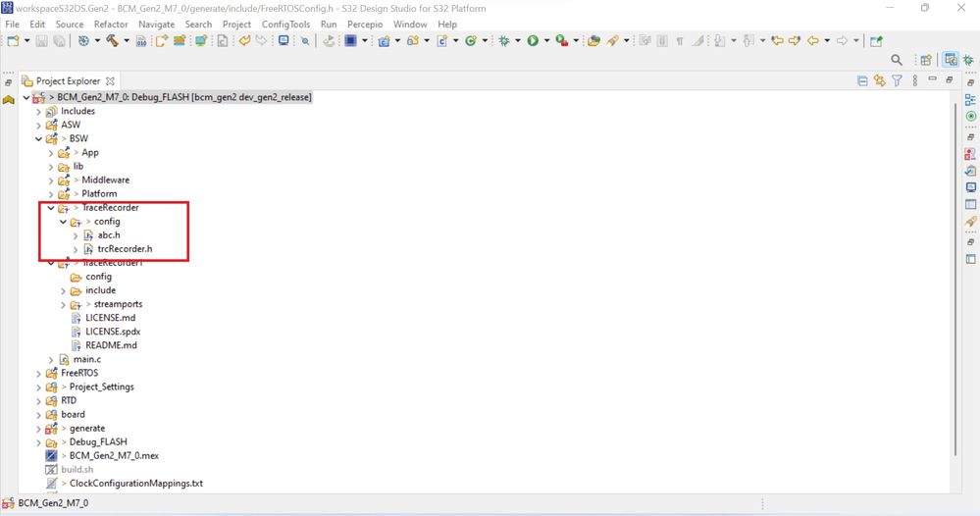This screenshot has height=516, width=980.
Task: Open the dropdown arrow beside Debug bug
Action: 518,40
